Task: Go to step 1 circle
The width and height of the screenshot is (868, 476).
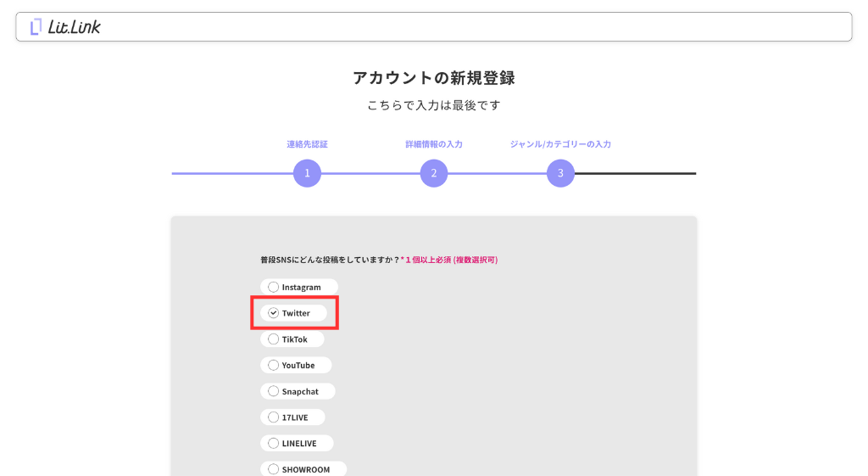Action: click(307, 173)
